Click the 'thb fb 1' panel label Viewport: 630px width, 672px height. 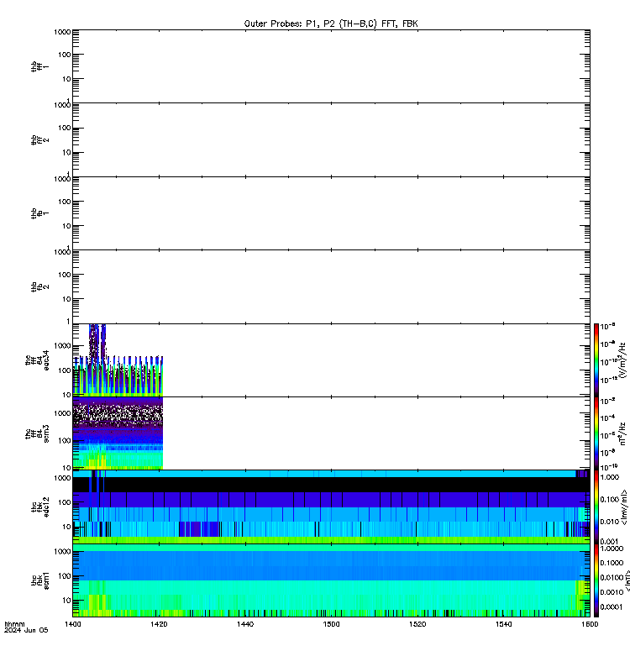(x=39, y=213)
